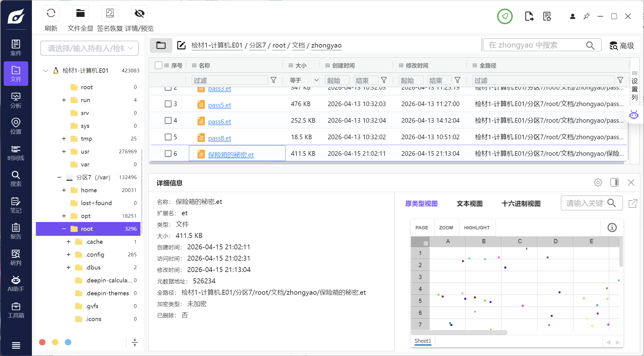Open the pass5.et file link
This screenshot has height=356, width=644.
pos(220,105)
